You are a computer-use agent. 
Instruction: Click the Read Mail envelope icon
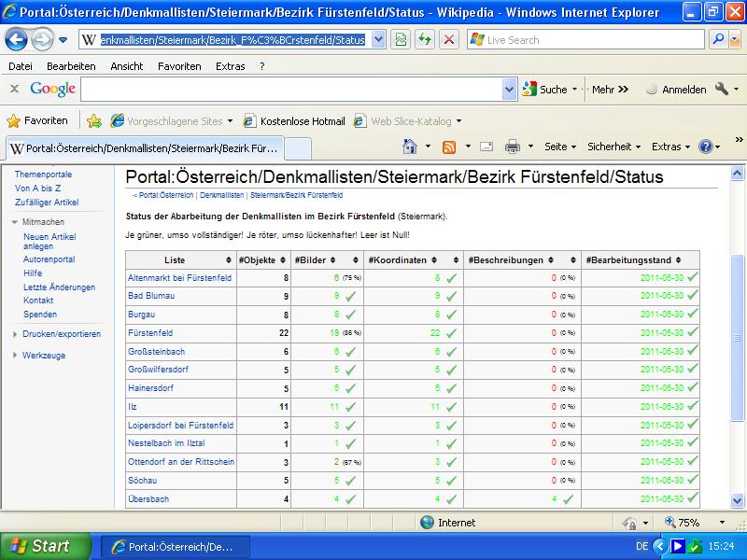pos(486,147)
